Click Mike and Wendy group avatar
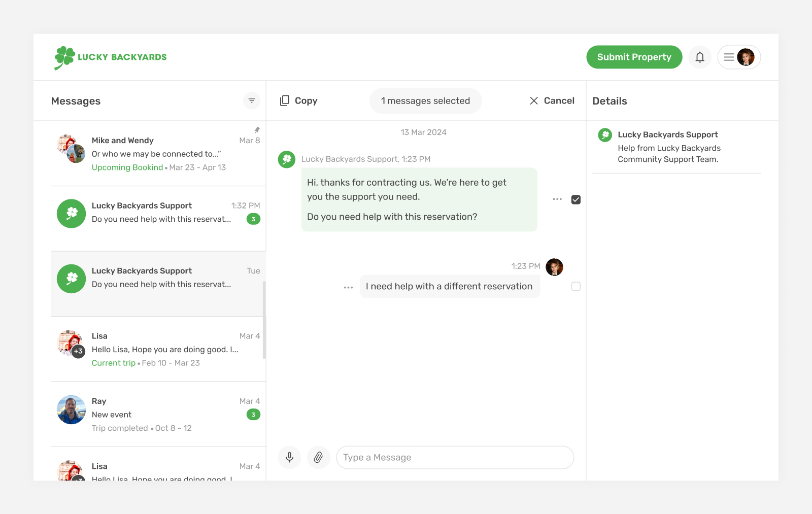This screenshot has height=514, width=812. 72,149
